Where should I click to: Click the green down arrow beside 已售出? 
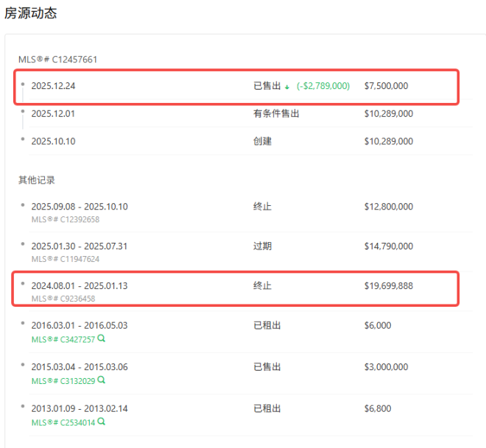[288, 86]
